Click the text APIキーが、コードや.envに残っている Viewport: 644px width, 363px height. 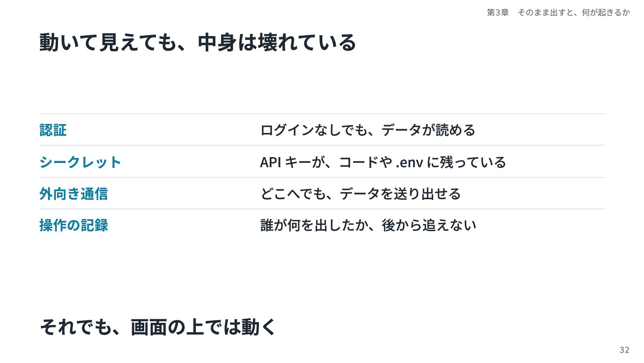tap(383, 162)
